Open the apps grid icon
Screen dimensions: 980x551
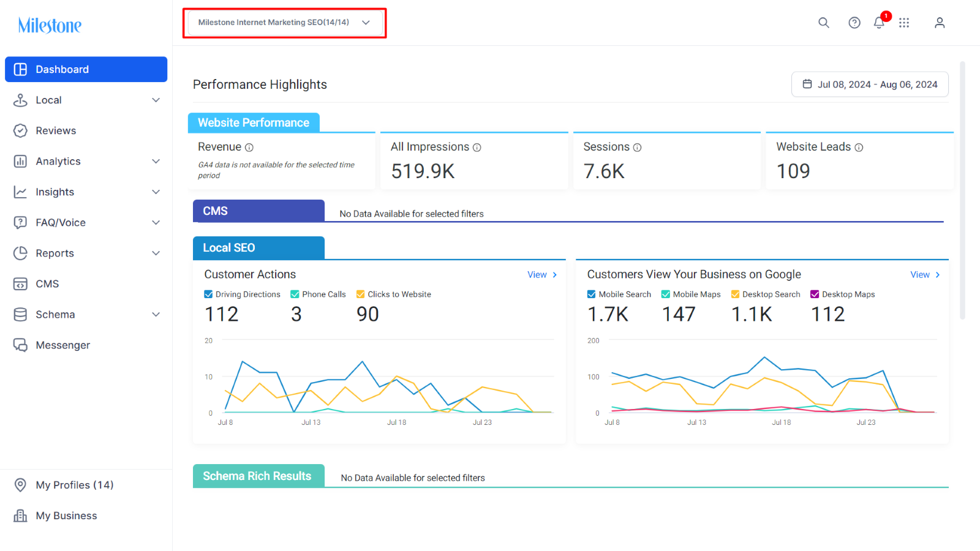[x=904, y=23]
